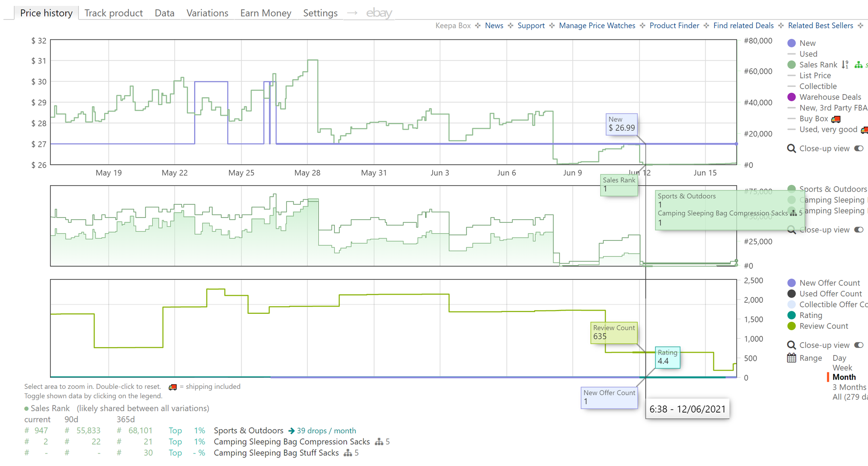Toggle the Buy Box legend entry
The image size is (868, 466).
tap(813, 119)
